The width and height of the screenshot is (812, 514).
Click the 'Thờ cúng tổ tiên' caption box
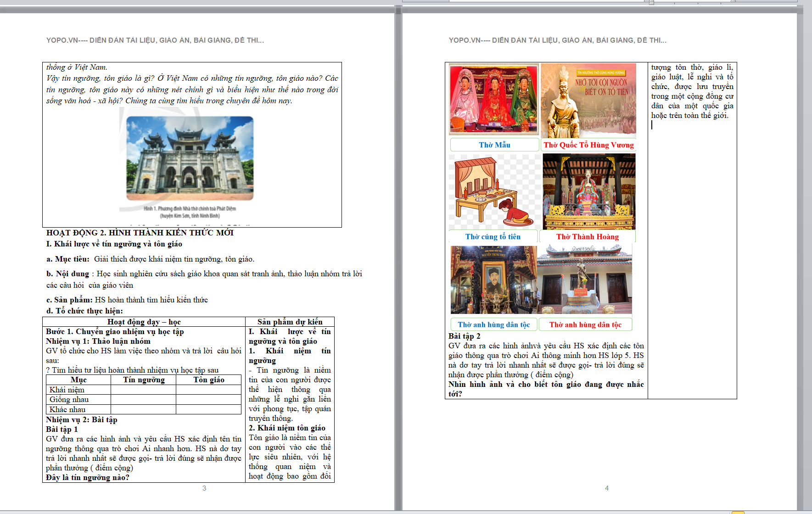493,236
